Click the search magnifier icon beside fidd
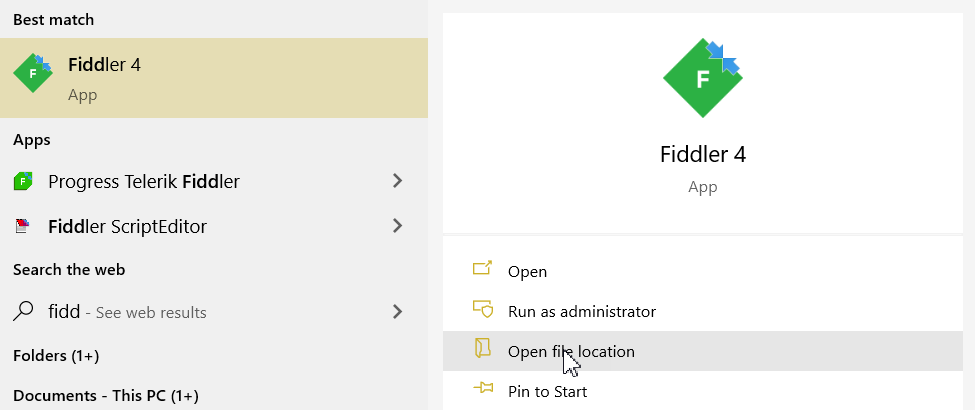The width and height of the screenshot is (975, 410). click(23, 311)
